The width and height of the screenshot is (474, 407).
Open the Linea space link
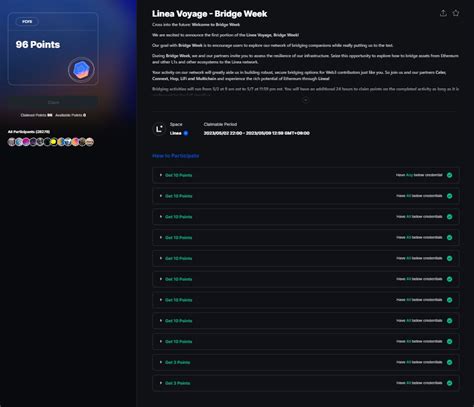click(175, 133)
